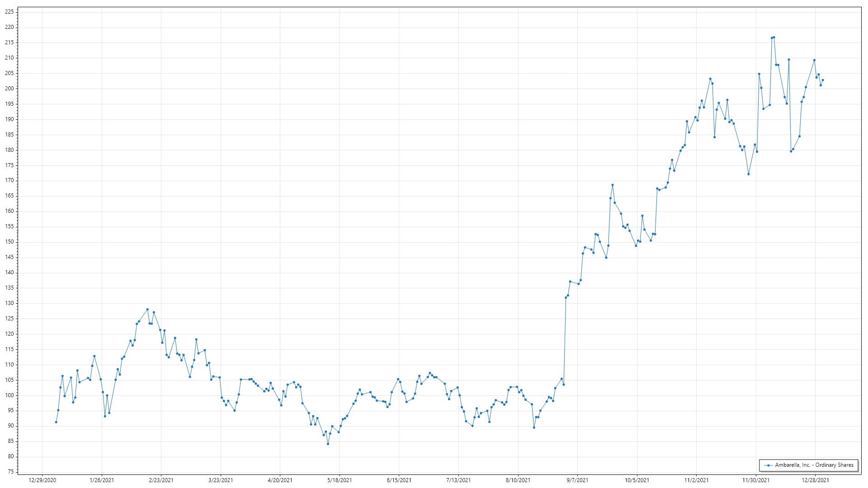Click the 12/28/2021 date axis label
This screenshot has width=868, height=488.
[x=815, y=480]
